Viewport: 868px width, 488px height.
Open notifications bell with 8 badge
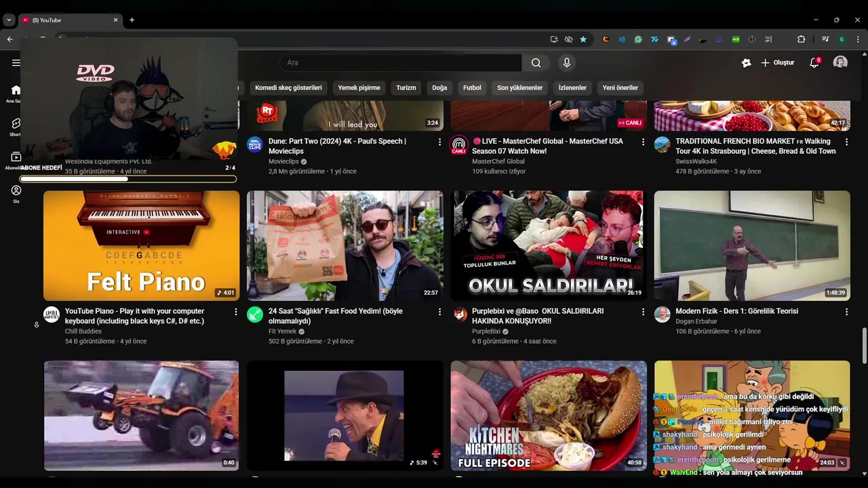[814, 62]
